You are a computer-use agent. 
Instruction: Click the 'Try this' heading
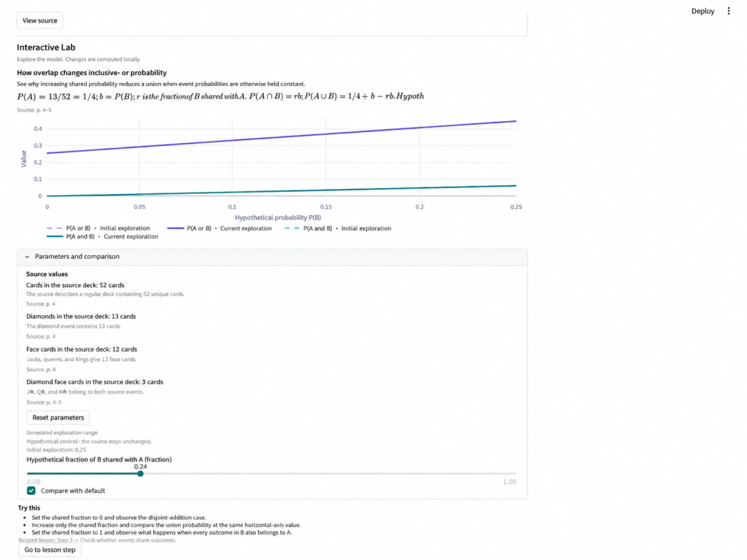[29, 508]
